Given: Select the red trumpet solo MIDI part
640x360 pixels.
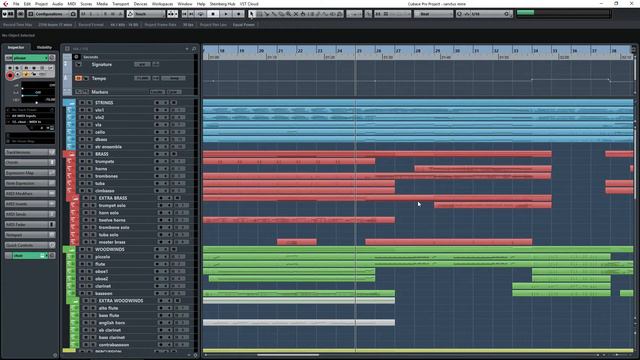Looking at the screenshot, I should [493, 205].
